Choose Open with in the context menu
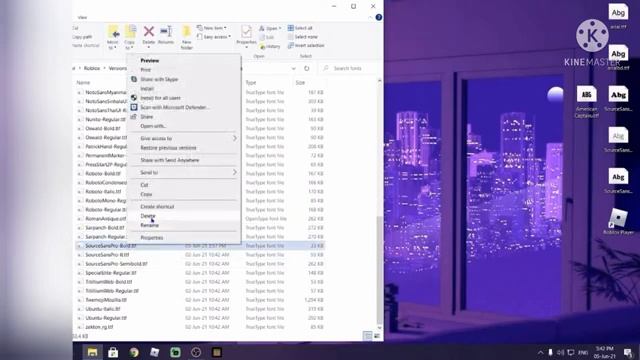 (153, 126)
